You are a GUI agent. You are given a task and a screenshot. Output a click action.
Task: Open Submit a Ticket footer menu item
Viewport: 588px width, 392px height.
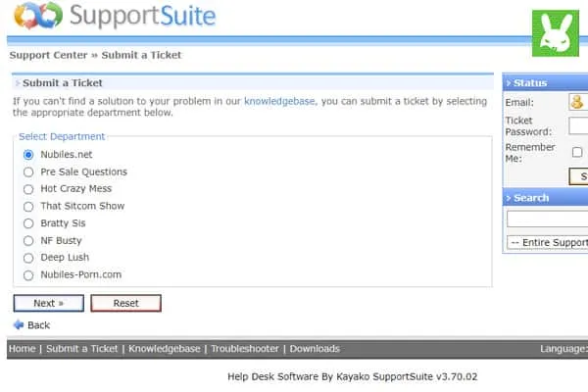pyautogui.click(x=81, y=349)
